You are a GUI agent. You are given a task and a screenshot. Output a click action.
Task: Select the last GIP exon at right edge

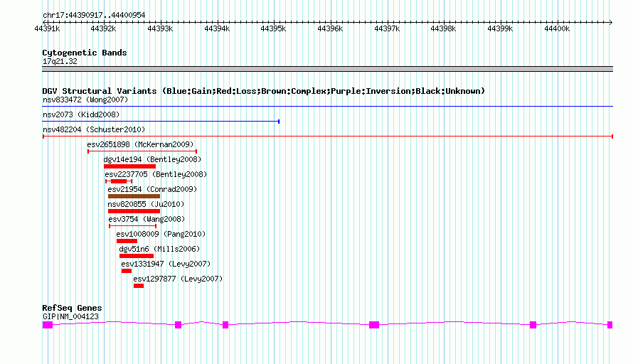coord(610,325)
